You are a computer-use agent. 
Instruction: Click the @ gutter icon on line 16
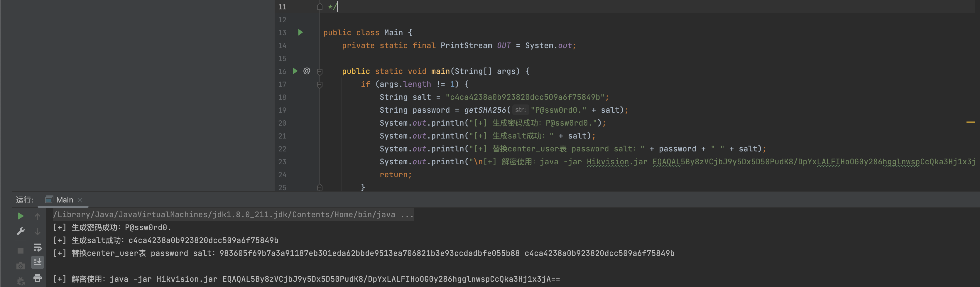point(307,71)
